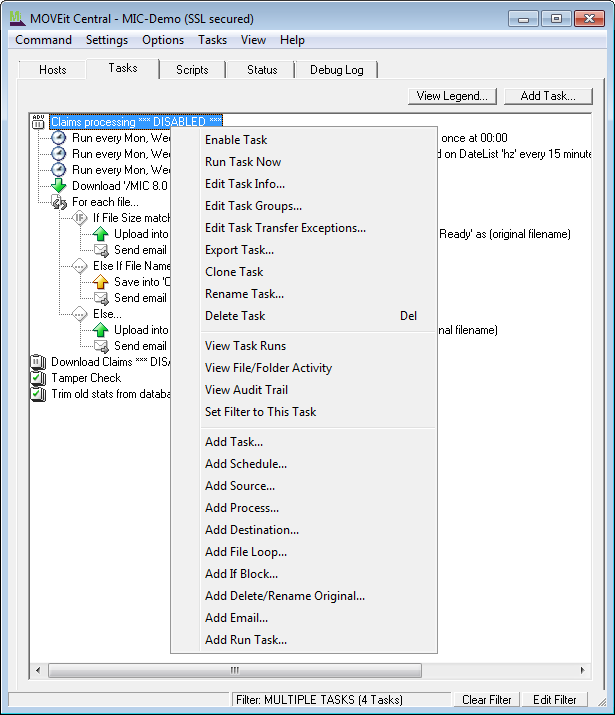Open the Settings menu

point(107,40)
